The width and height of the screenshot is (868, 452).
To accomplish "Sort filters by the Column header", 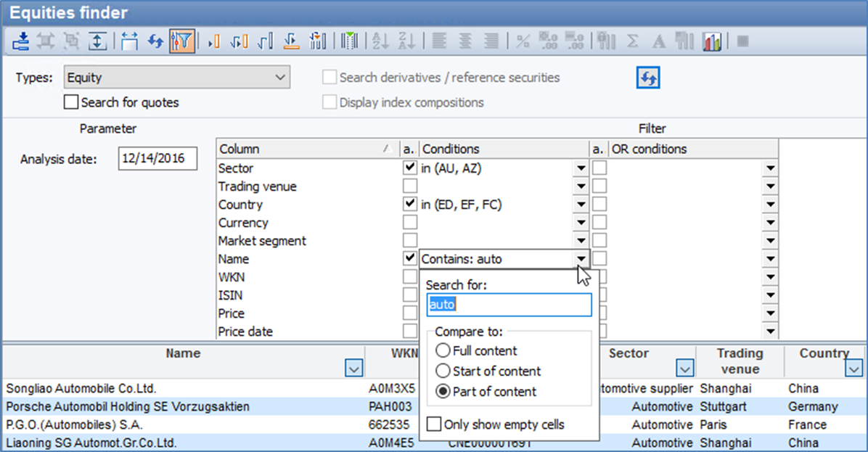I will (x=305, y=149).
